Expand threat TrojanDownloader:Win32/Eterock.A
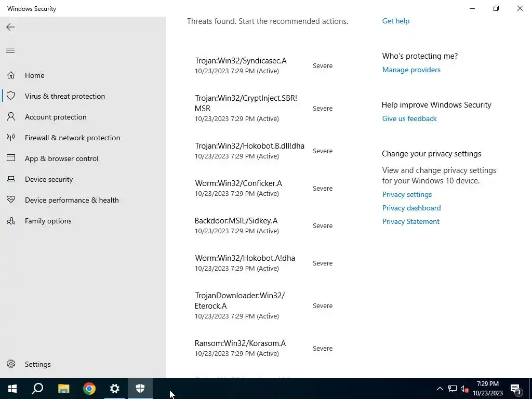 coord(263,305)
